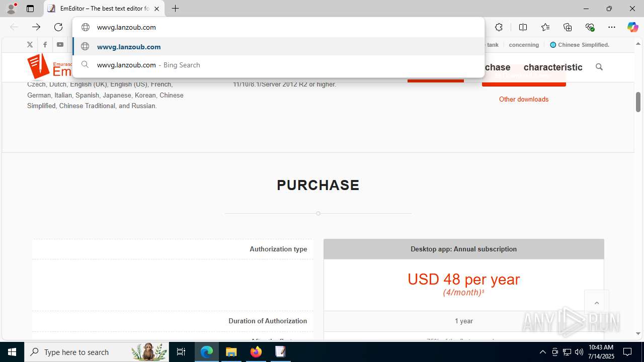Open the network tray icon
The height and width of the screenshot is (362, 644).
pyautogui.click(x=567, y=352)
